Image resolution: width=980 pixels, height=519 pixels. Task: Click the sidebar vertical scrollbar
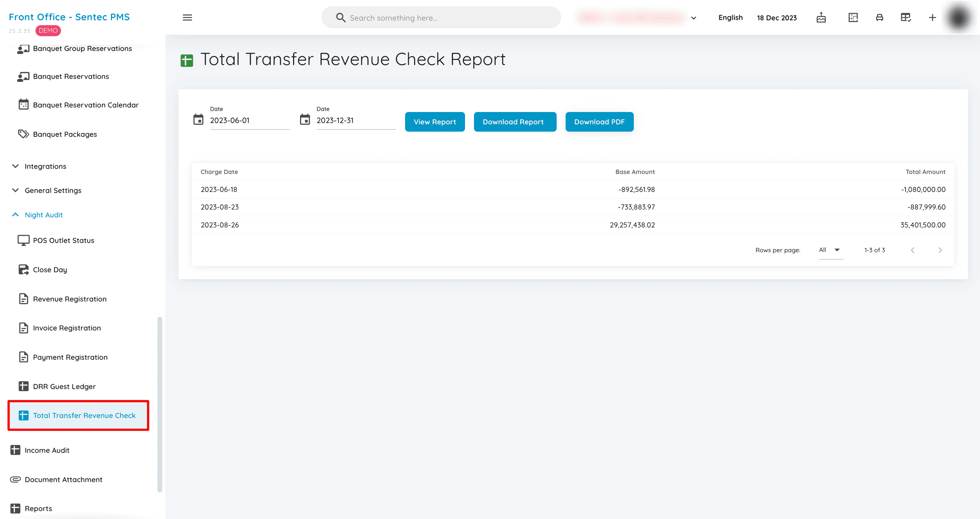click(160, 405)
